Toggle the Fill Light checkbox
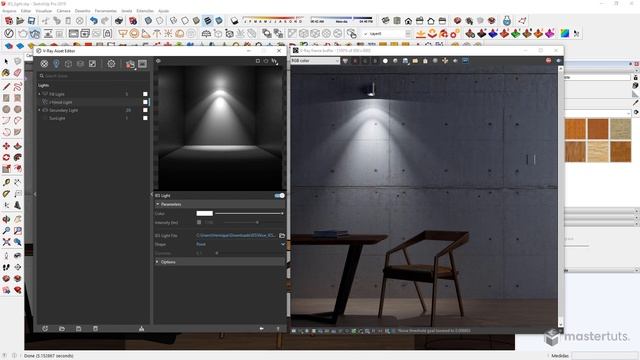 point(145,94)
